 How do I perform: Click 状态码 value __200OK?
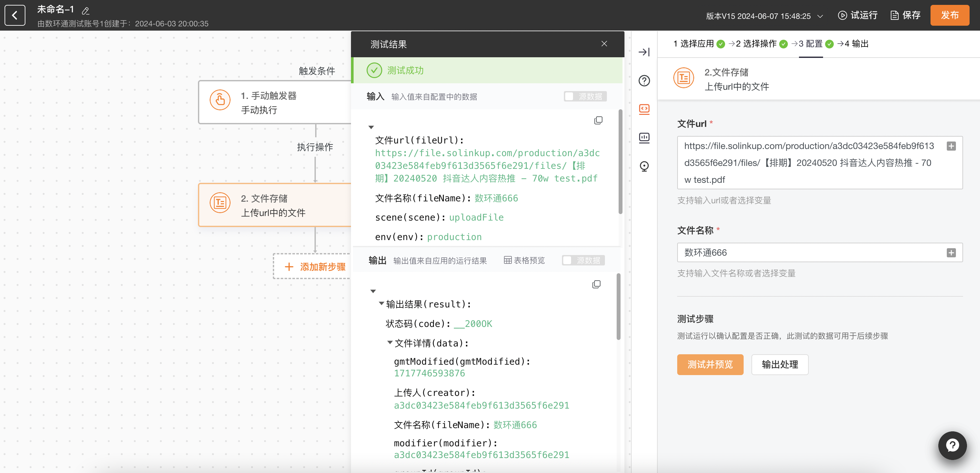pyautogui.click(x=473, y=324)
